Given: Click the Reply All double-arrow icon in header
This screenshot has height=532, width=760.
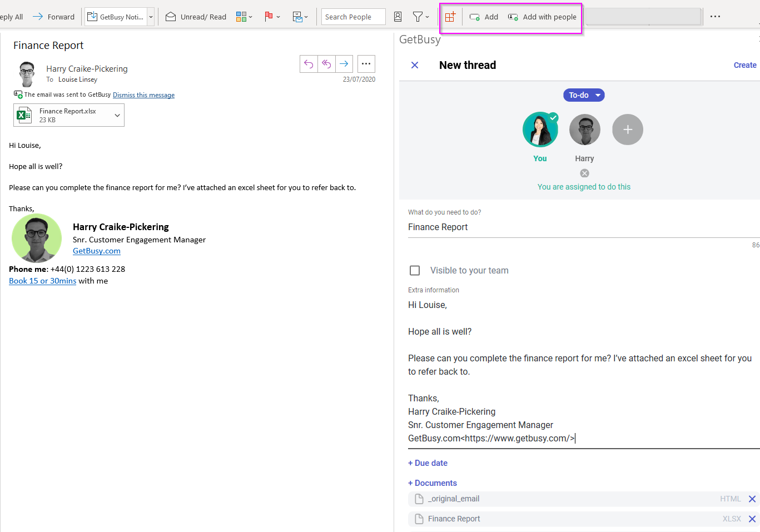Looking at the screenshot, I should coord(326,64).
